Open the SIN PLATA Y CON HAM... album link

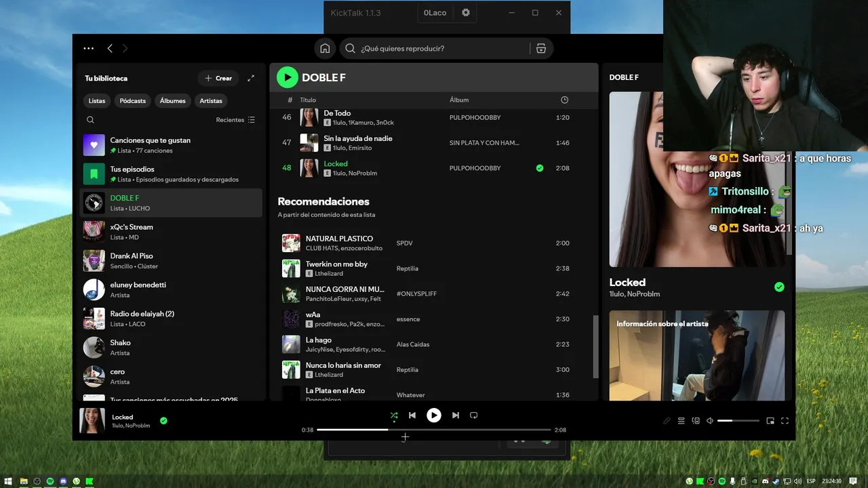[x=484, y=143]
